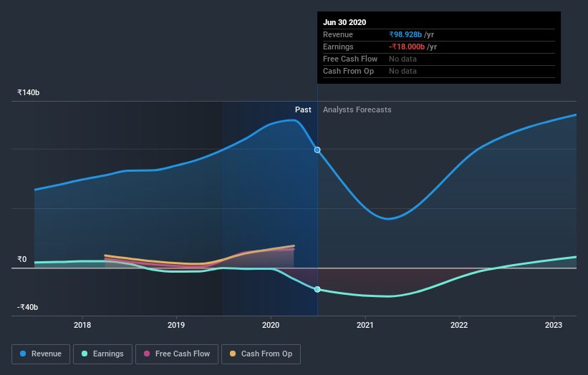Toggle the Revenue legend button
Viewport: 588px width, 375px height.
point(41,354)
